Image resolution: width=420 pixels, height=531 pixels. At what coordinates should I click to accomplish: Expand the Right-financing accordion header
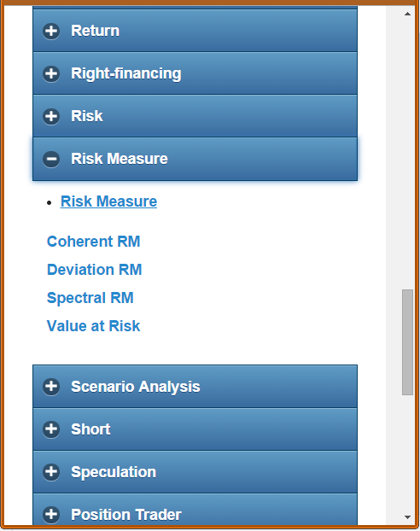tap(195, 73)
